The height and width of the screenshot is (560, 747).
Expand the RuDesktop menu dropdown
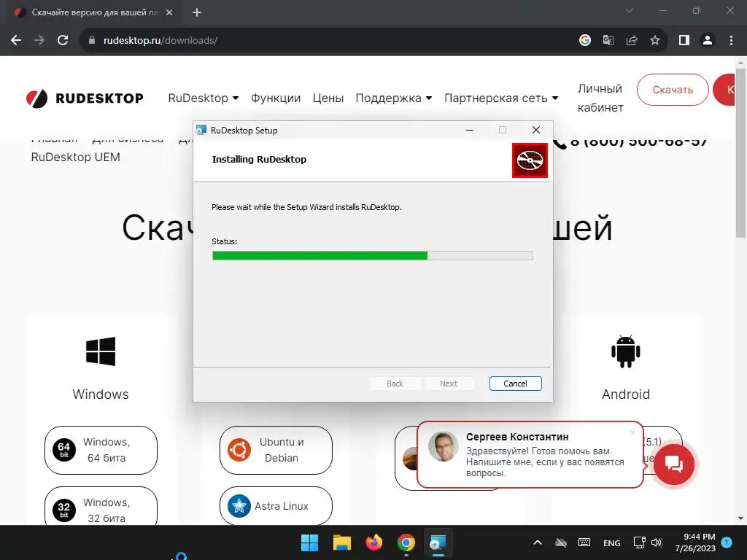204,98
